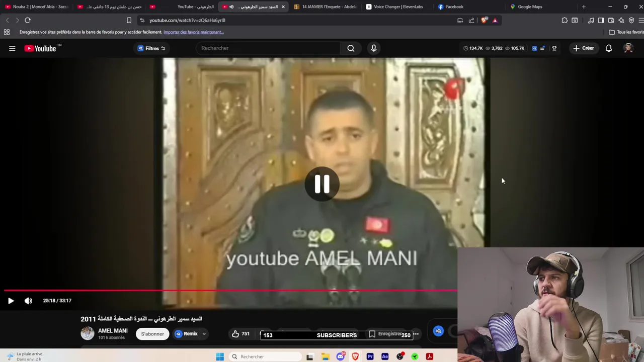Open Discord from the taskbar
This screenshot has width=644, height=362.
(x=341, y=356)
